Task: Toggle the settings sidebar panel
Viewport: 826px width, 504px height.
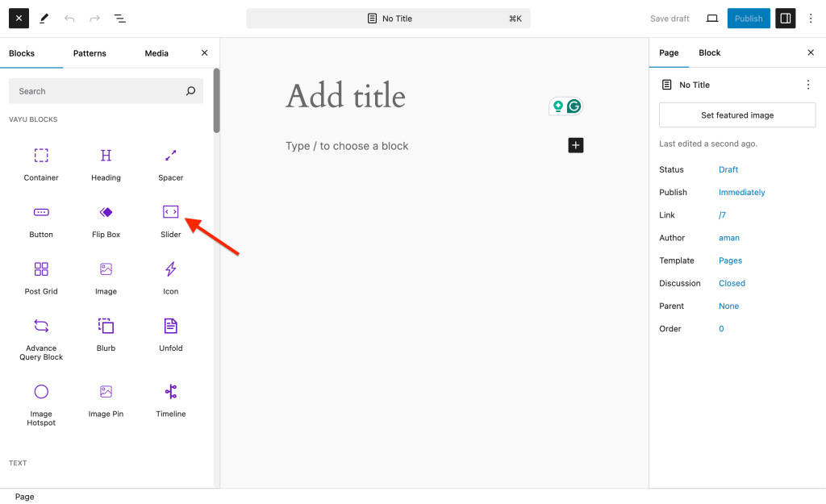Action: point(785,19)
